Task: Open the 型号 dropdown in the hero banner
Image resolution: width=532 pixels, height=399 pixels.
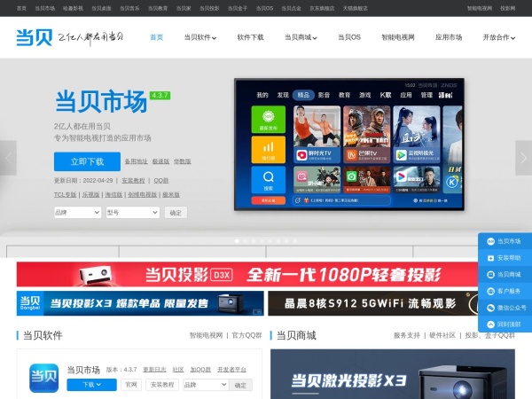Action: 133,213
